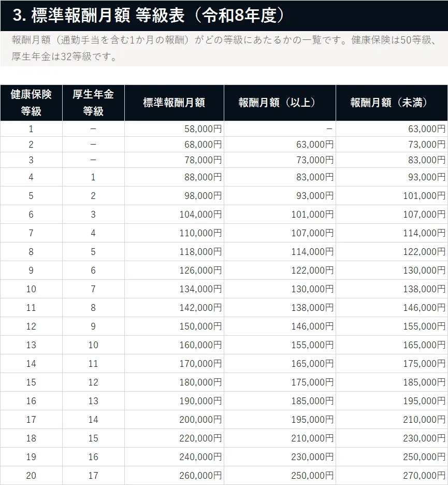
Task: Select the 126,000円 cell
Action: (174, 270)
